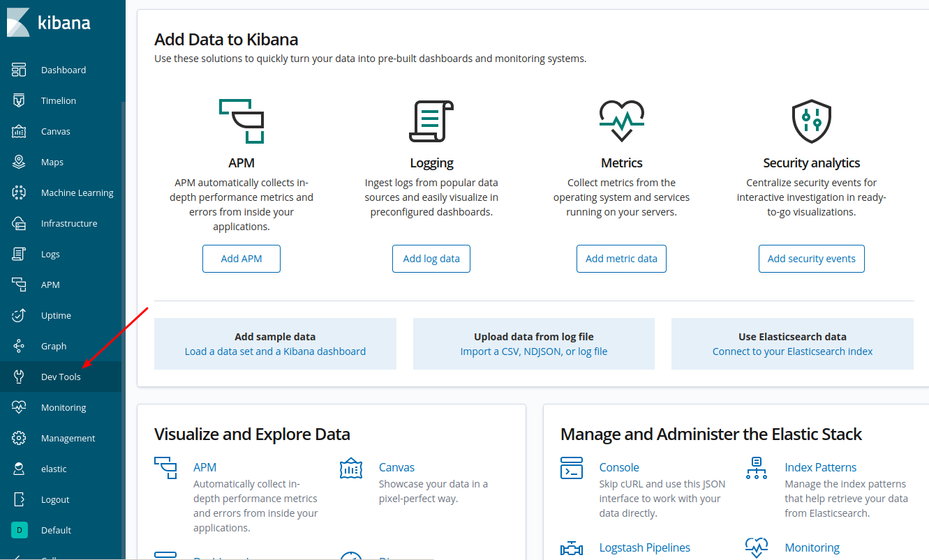Click the Canvas icon under Visualize and Explore
The width and height of the screenshot is (929, 560).
[x=351, y=468]
